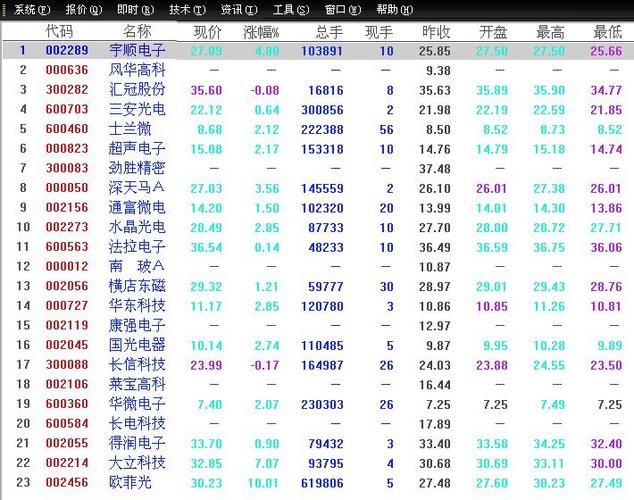Image resolution: width=634 pixels, height=500 pixels.
Task: Sort by the 最低 column header
Action: 607,32
